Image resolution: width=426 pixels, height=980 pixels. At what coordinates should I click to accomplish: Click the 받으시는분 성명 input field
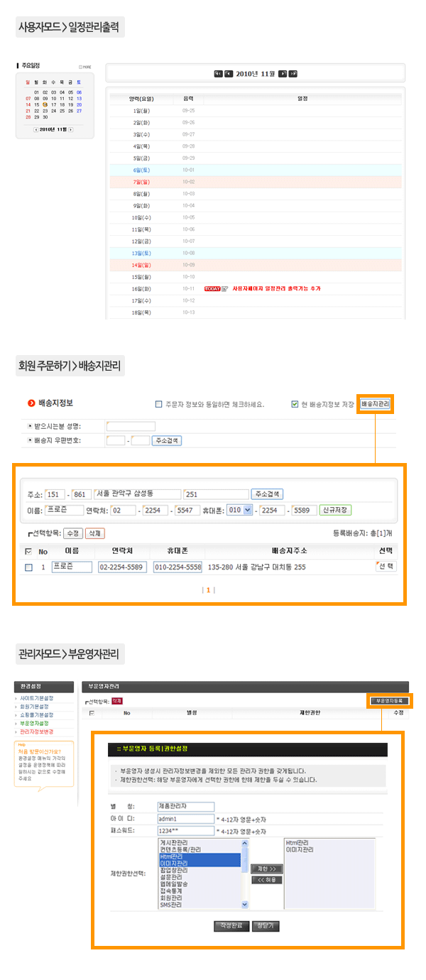(131, 426)
